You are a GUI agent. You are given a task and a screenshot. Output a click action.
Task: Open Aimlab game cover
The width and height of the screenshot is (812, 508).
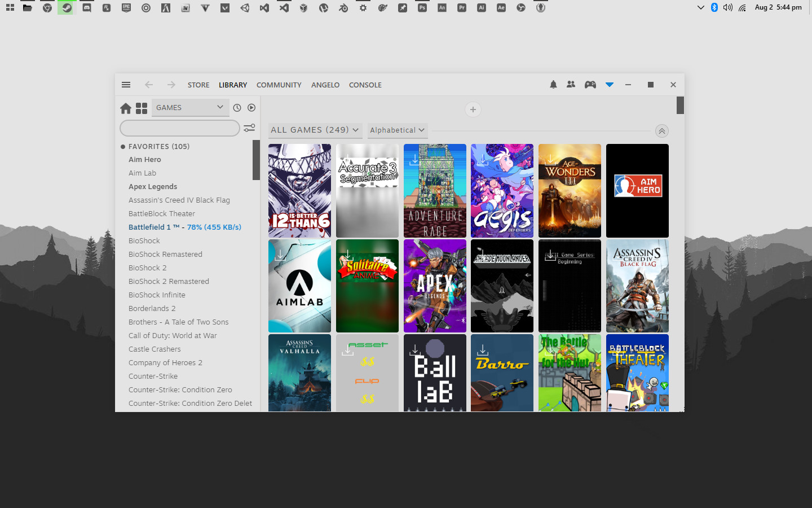point(299,286)
